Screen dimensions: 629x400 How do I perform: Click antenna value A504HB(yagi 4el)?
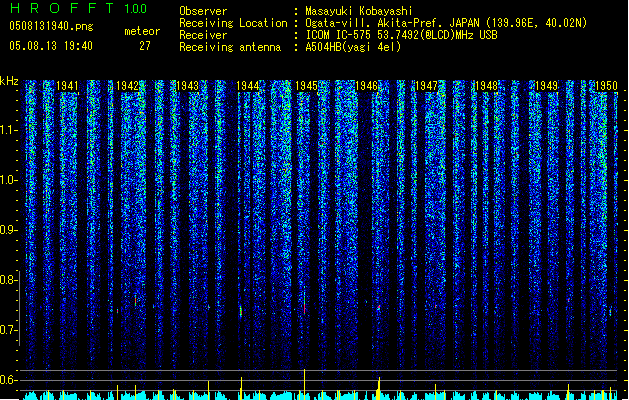(353, 47)
